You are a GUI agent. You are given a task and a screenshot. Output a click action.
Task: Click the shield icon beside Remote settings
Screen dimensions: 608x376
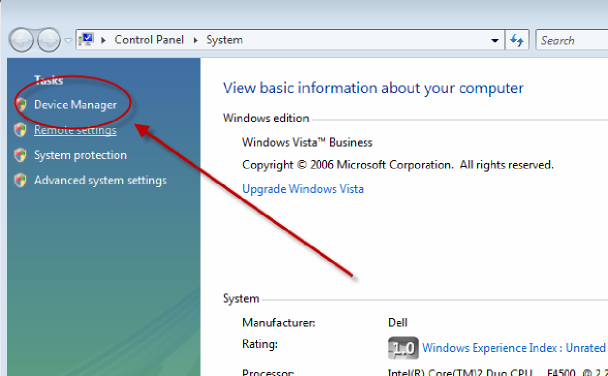click(20, 130)
